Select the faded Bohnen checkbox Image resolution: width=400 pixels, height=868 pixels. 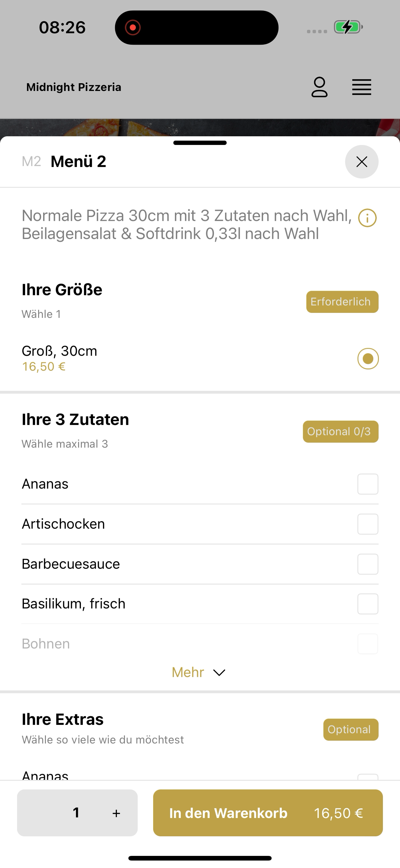click(x=368, y=644)
